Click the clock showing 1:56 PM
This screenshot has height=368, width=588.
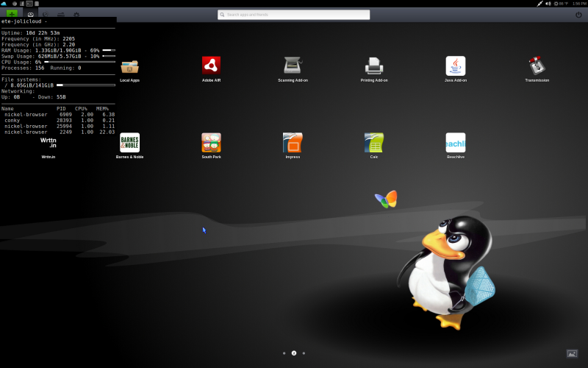[579, 4]
